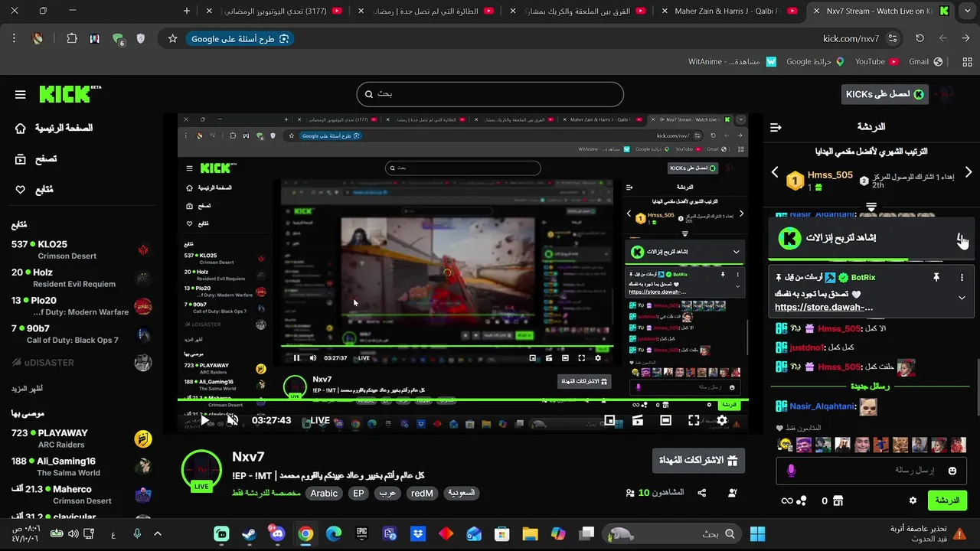
Task: Click the Kick search box
Action: coord(490,94)
